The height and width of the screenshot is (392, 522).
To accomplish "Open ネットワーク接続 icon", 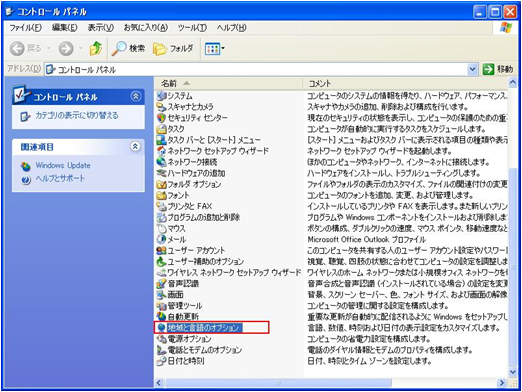I will pyautogui.click(x=162, y=162).
